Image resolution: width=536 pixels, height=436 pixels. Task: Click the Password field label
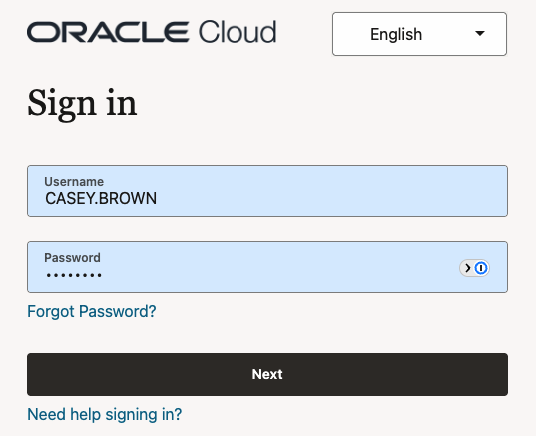click(x=72, y=257)
